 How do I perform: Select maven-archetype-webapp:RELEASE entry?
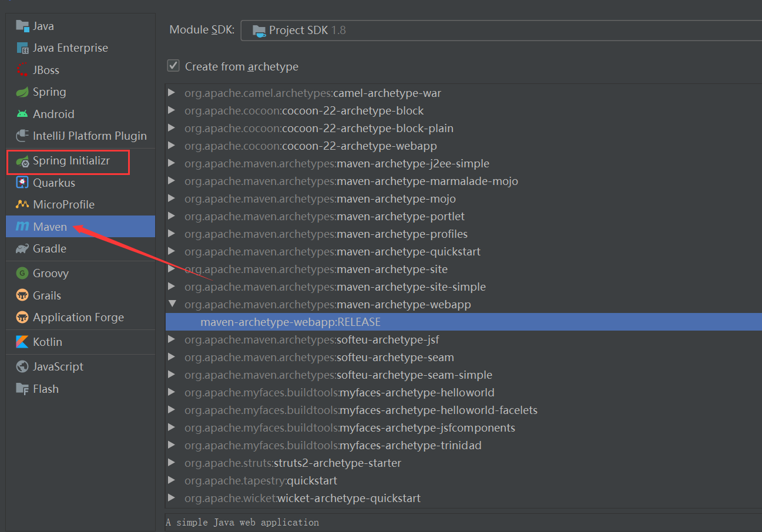pyautogui.click(x=464, y=322)
